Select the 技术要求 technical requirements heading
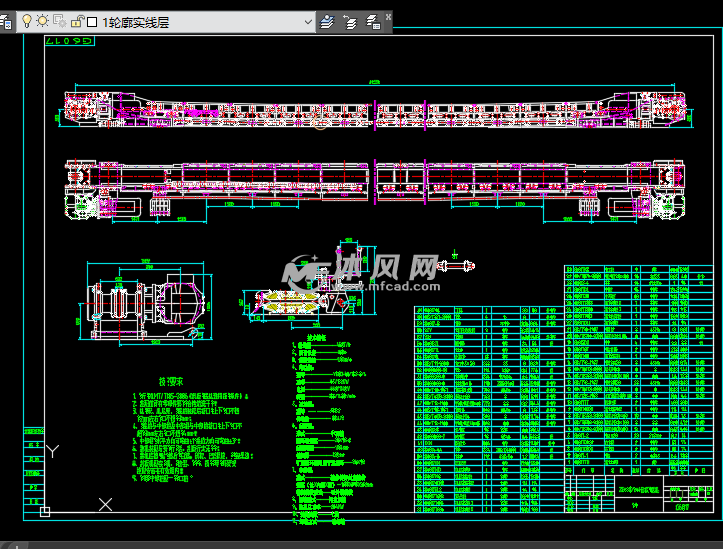 click(173, 381)
